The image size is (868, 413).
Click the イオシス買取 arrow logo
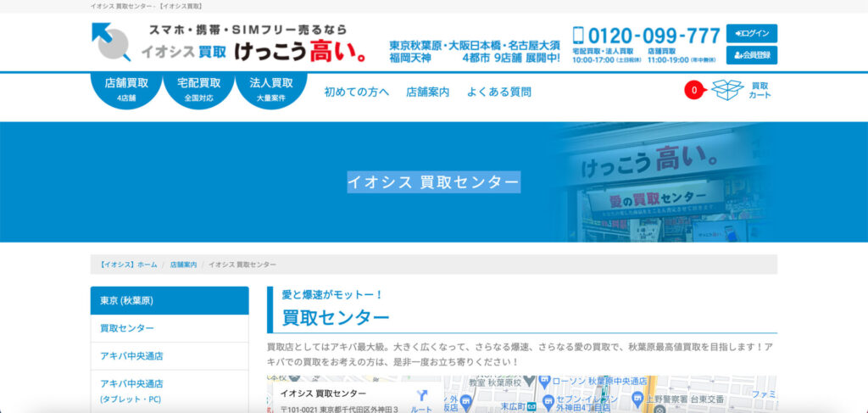point(111,42)
